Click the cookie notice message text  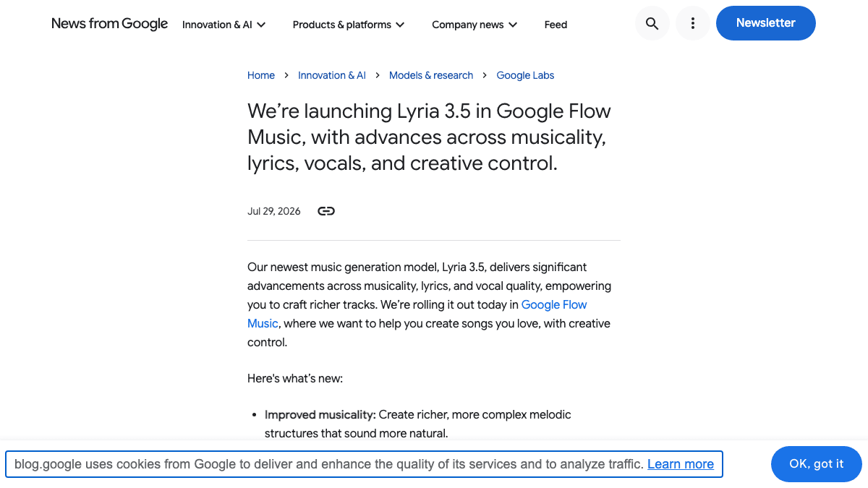329,464
